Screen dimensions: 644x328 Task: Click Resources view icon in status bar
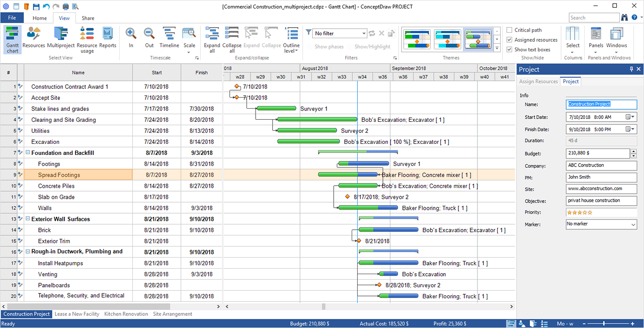tap(522, 323)
